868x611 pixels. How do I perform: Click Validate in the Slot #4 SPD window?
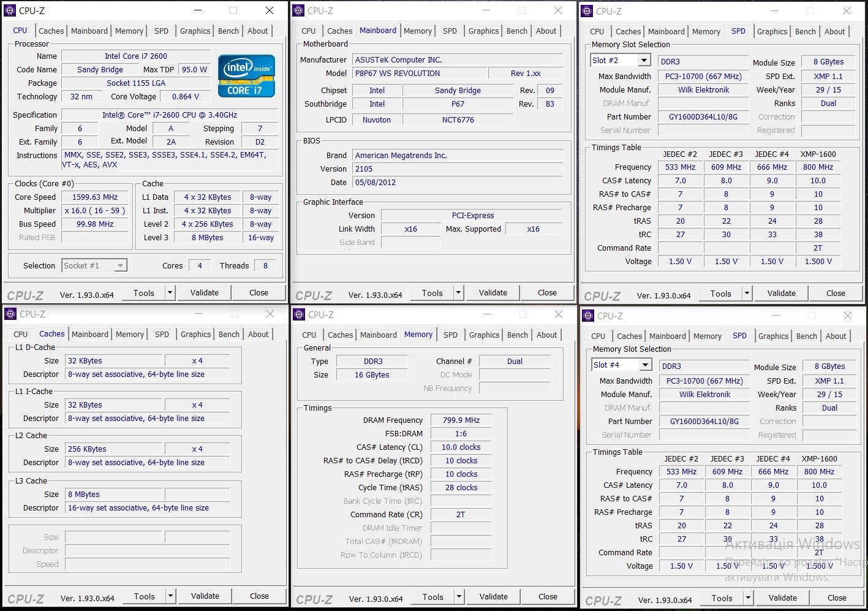point(783,598)
